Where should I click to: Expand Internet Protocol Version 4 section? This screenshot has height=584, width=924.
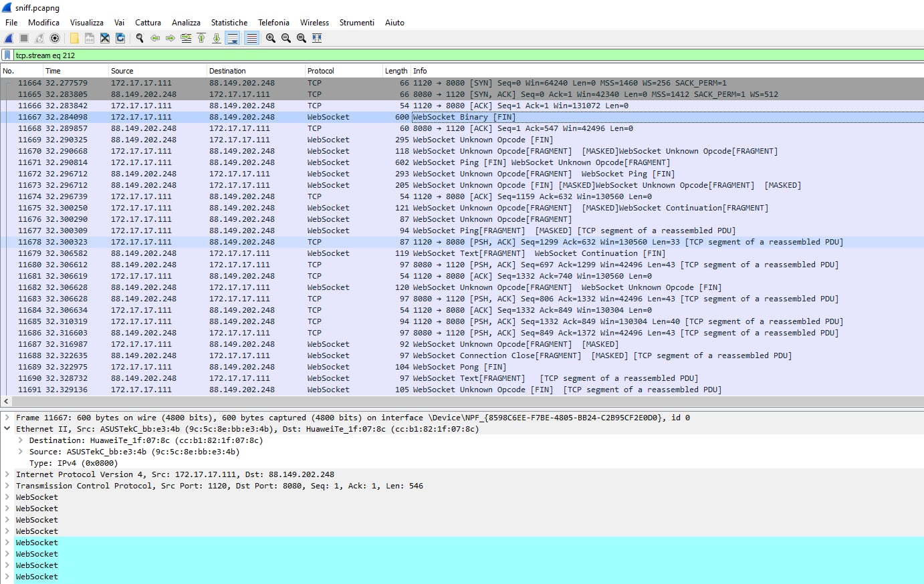(x=7, y=474)
